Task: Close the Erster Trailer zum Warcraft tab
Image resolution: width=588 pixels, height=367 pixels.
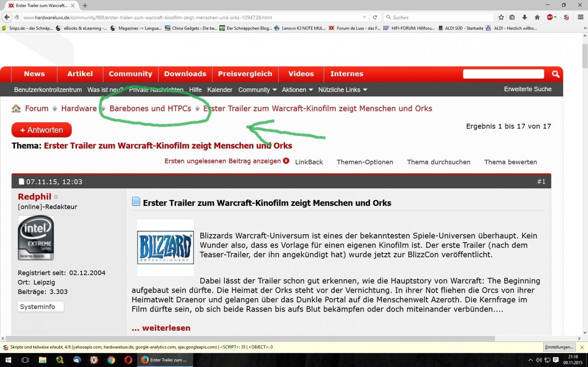Action: (x=73, y=6)
